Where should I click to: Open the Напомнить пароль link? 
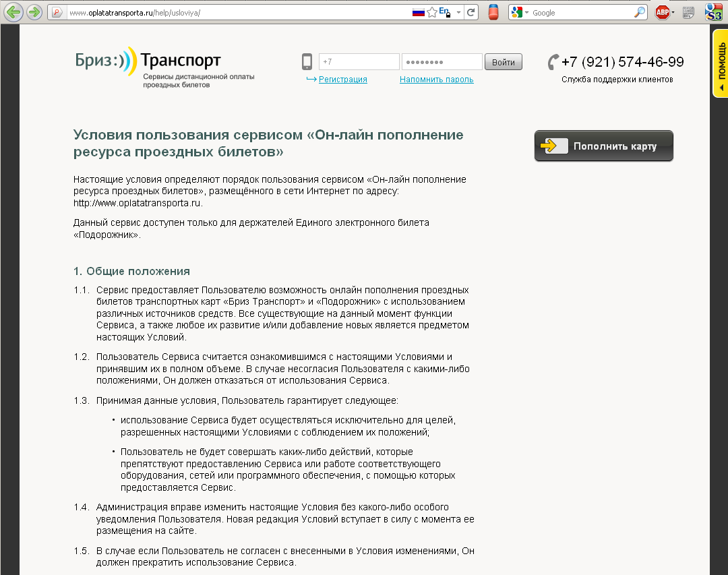point(436,80)
